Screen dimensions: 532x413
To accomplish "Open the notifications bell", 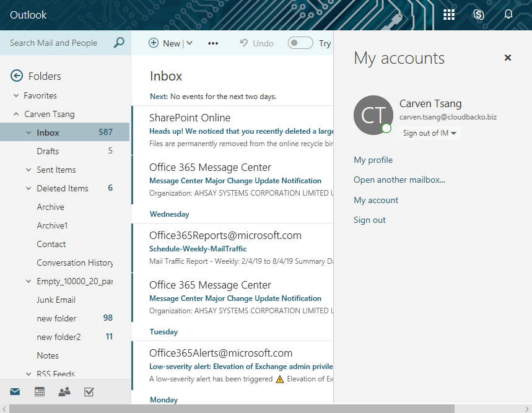I will (508, 15).
